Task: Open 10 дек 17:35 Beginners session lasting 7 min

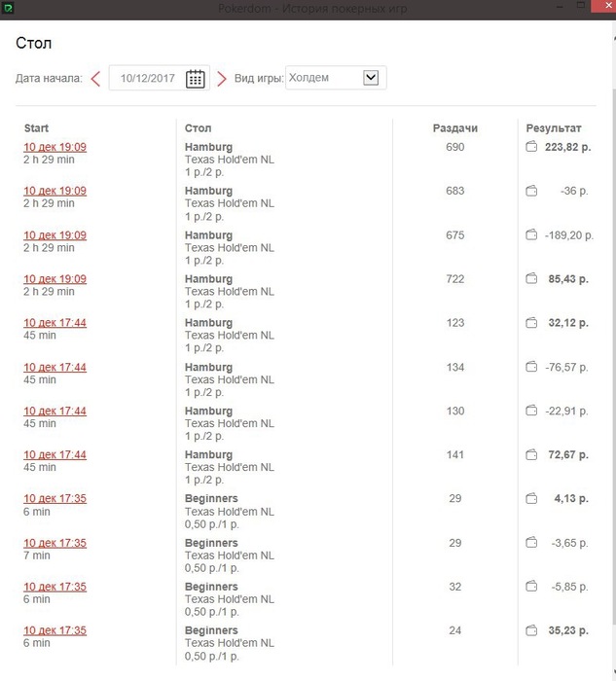Action: click(54, 543)
